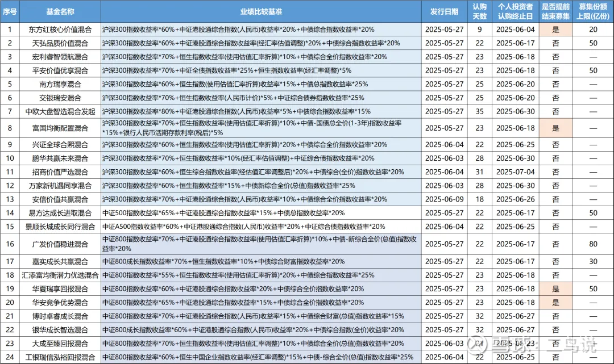Select the 个人投资者认购终止日 header
This screenshot has width=614, height=364.
click(515, 11)
